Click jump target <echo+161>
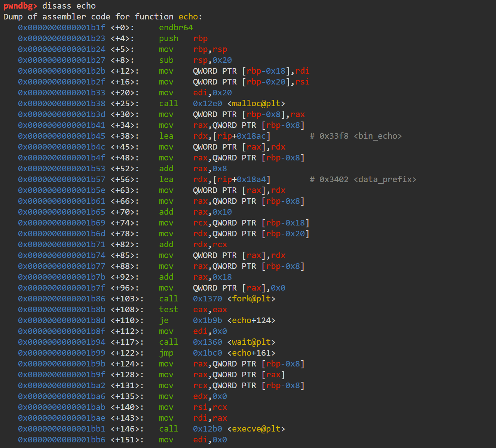Screen dimensions: 496x448 251,353
